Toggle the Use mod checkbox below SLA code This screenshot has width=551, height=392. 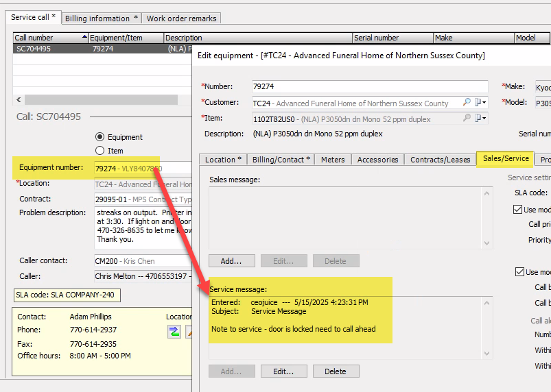tap(517, 210)
